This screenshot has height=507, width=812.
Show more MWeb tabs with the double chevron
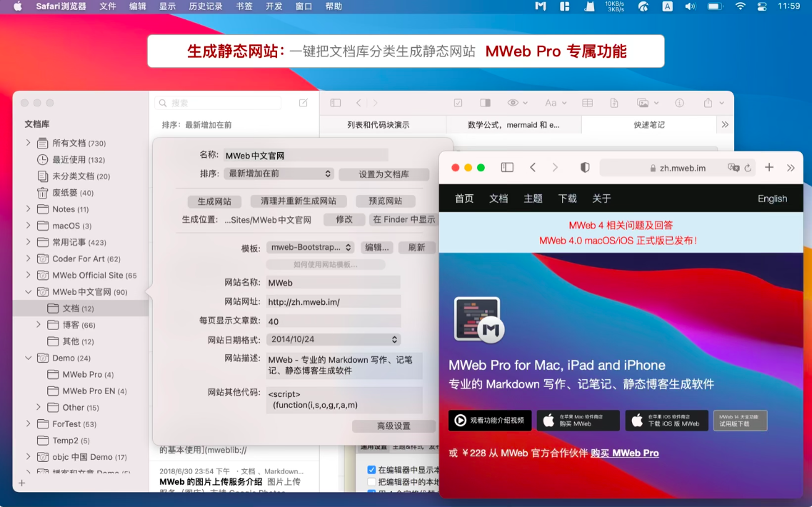725,124
